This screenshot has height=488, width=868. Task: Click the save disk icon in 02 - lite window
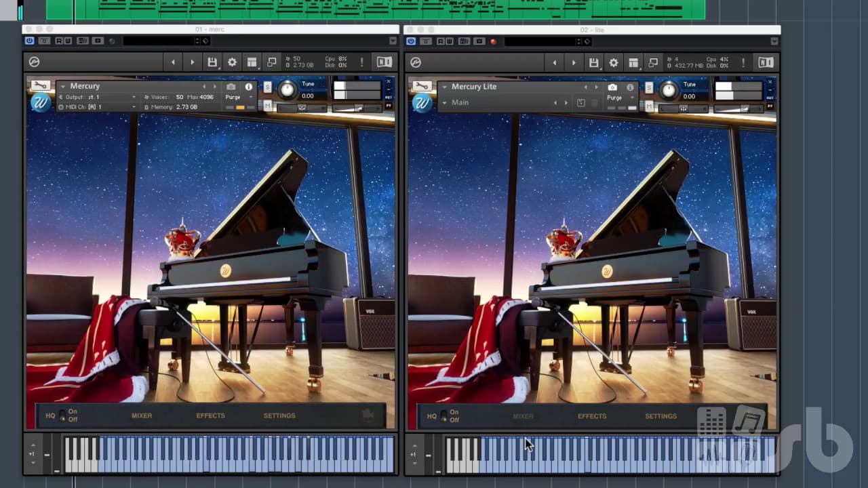593,62
